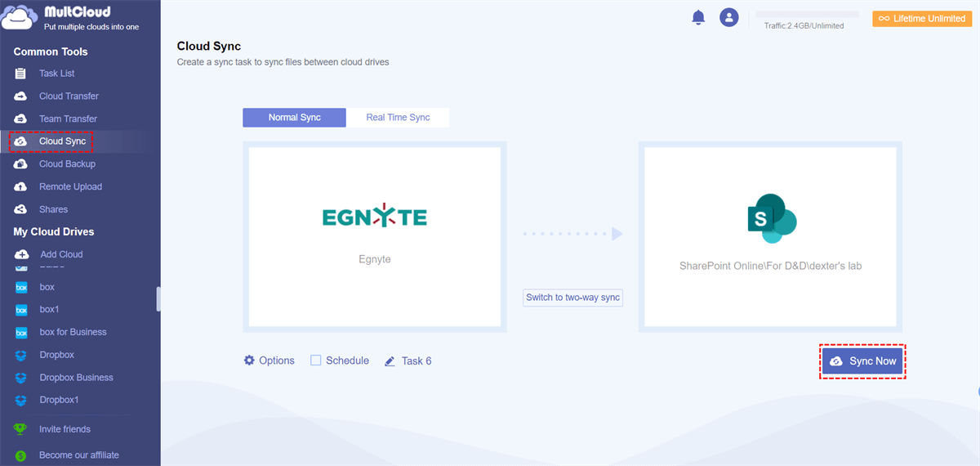Click the affiliate dollar icon

point(21,455)
